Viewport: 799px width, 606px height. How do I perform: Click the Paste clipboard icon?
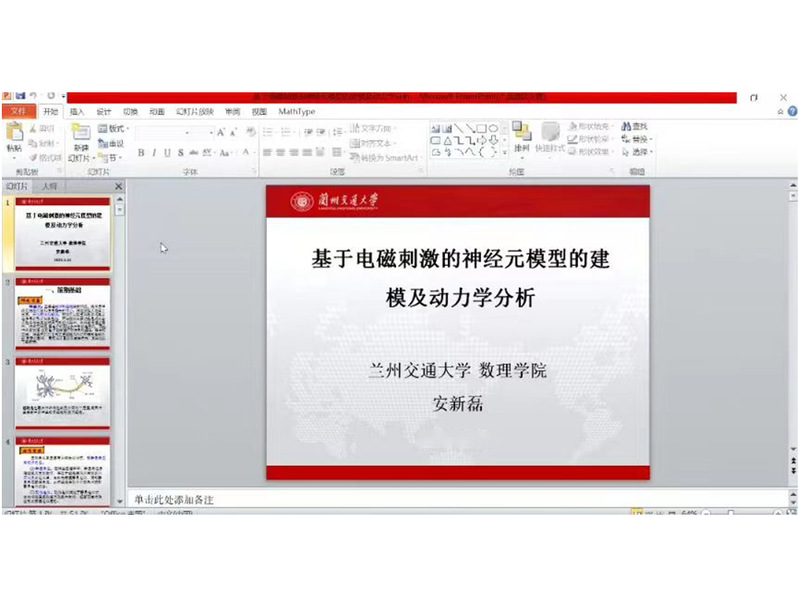pos(14,134)
